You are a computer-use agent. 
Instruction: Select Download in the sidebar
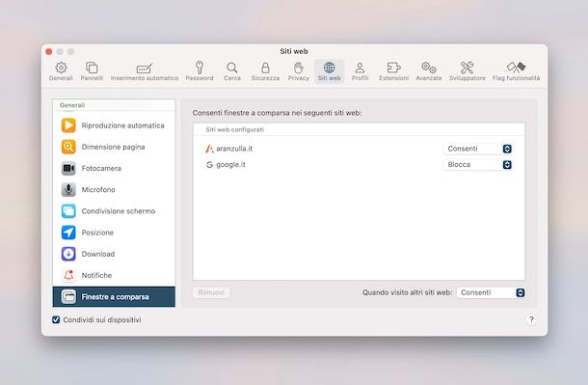pos(114,254)
